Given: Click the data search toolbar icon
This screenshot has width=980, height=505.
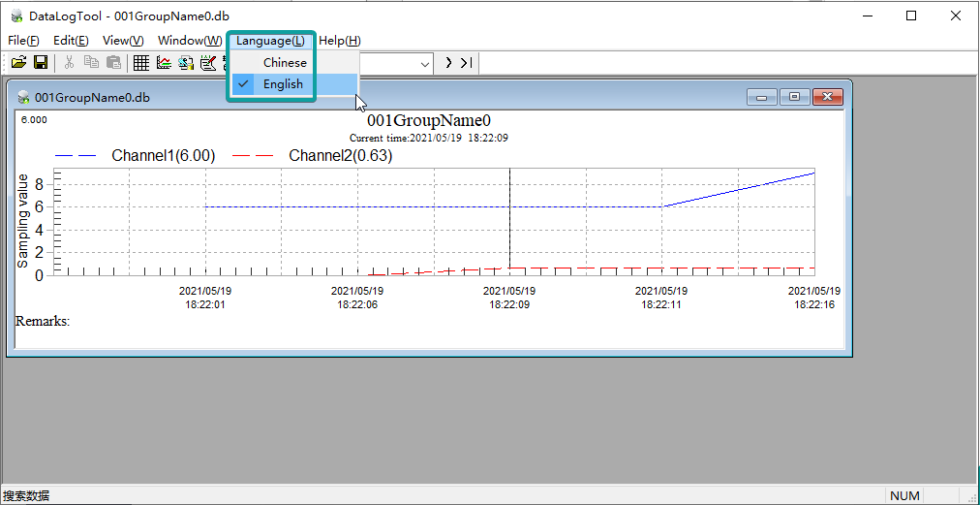Looking at the screenshot, I should coord(186,63).
